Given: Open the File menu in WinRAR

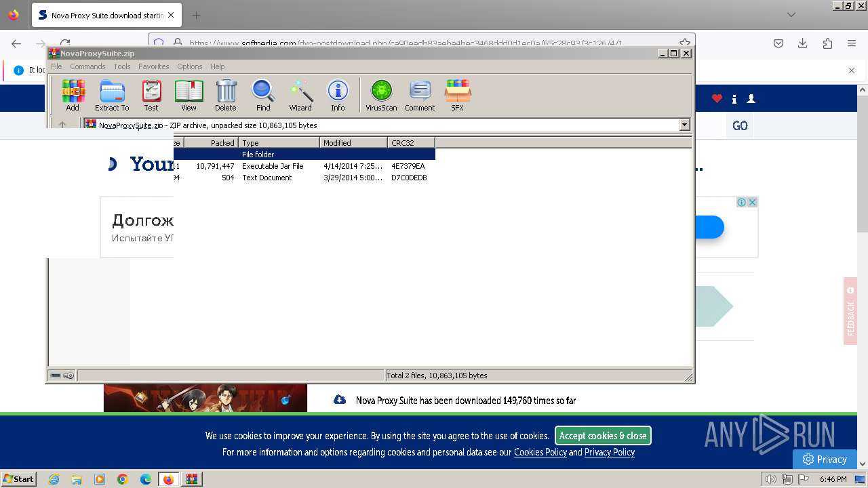Looking at the screenshot, I should [56, 66].
